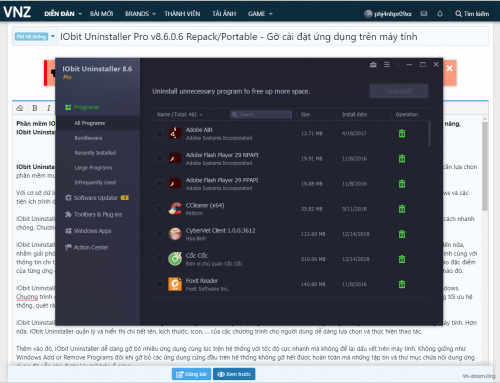Viewport: 500px width, 383px height.
Task: Check the CyberVet Client checkbox
Action: pyautogui.click(x=159, y=234)
